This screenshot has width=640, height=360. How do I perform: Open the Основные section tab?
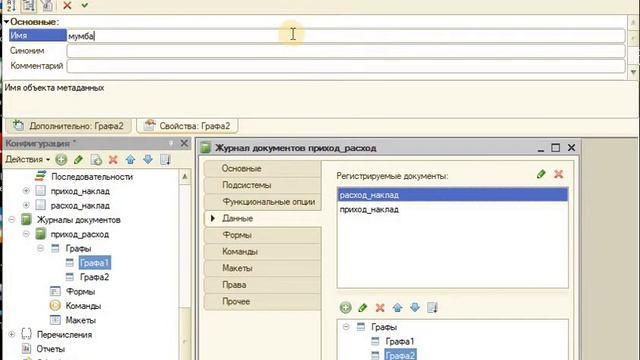point(262,169)
